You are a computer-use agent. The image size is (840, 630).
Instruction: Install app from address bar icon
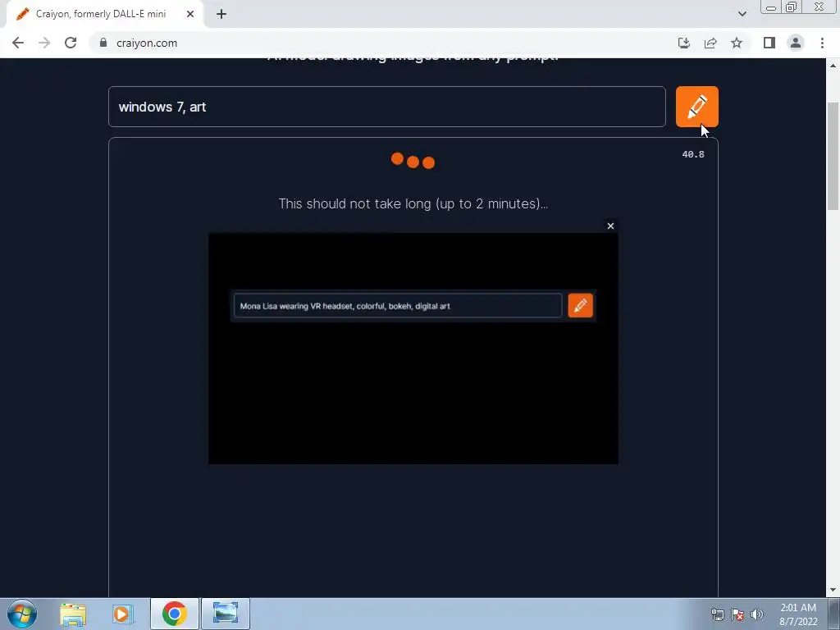click(684, 43)
